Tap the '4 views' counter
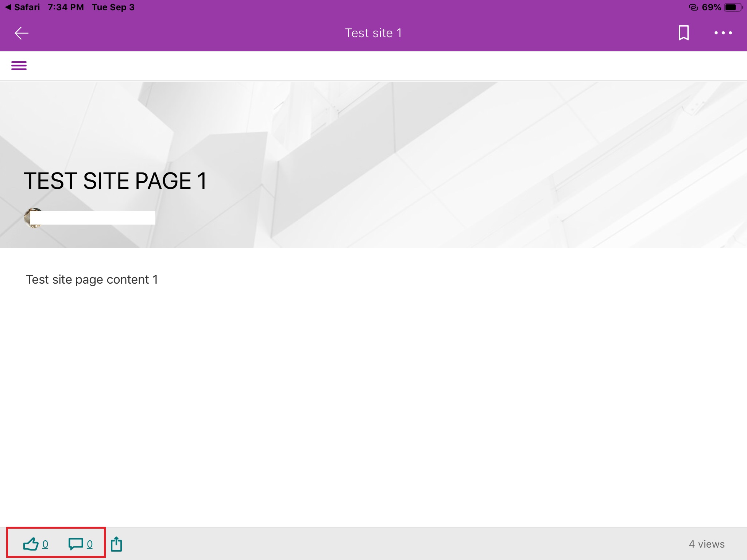747x560 pixels. click(x=707, y=544)
